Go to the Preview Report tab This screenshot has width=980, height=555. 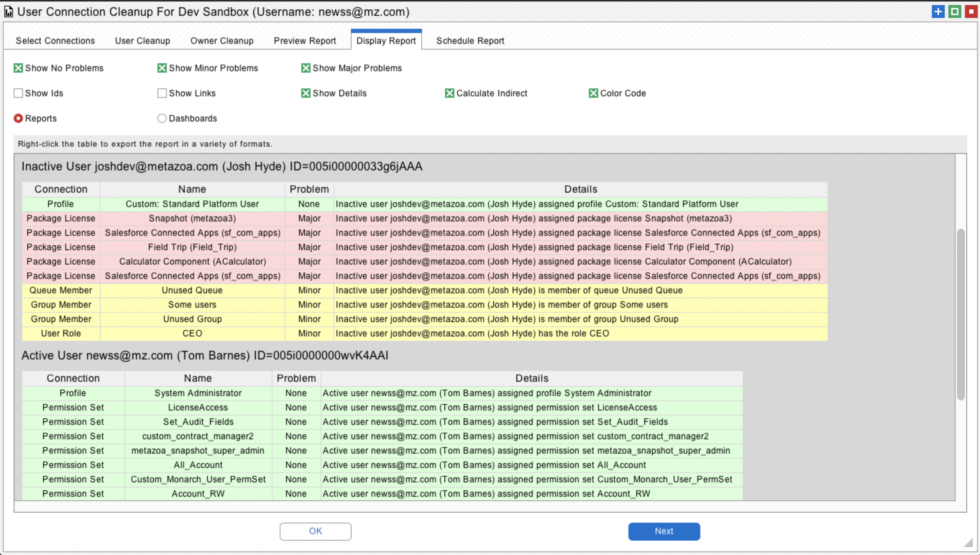[x=305, y=40]
